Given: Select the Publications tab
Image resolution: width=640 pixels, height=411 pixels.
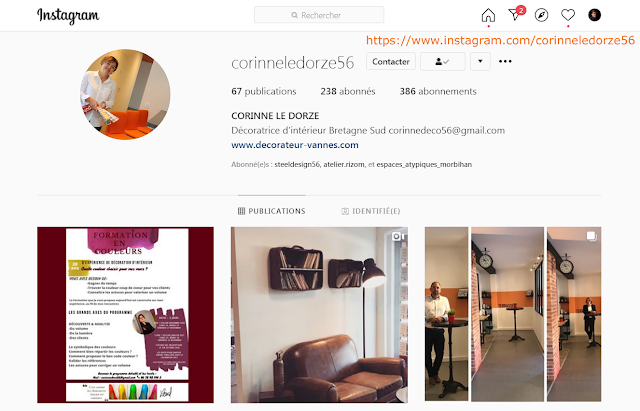Looking at the screenshot, I should click(271, 211).
